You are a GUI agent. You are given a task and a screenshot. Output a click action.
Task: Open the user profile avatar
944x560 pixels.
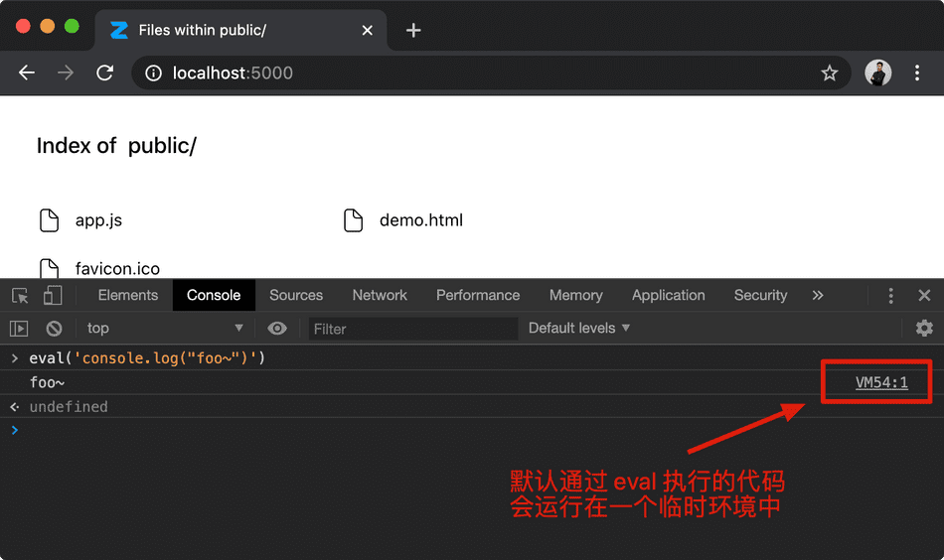point(877,73)
